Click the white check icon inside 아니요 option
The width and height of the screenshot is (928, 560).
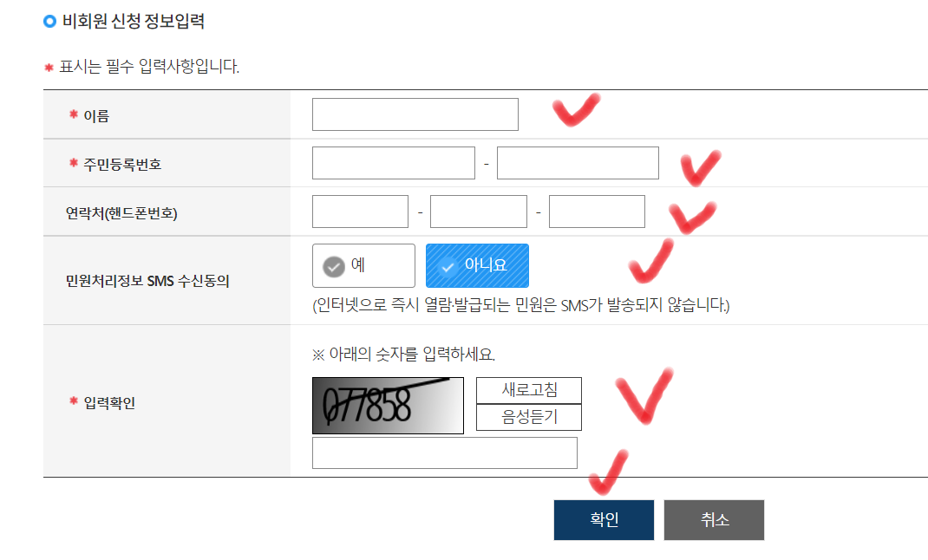(448, 267)
